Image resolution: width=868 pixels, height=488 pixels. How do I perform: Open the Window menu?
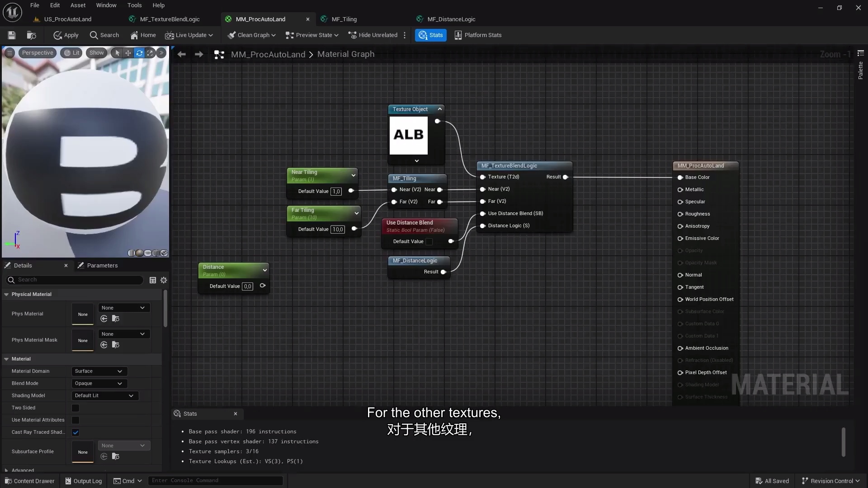click(106, 5)
